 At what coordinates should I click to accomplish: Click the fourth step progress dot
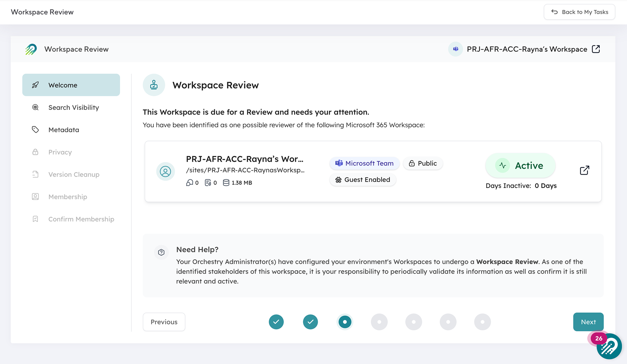(379, 322)
